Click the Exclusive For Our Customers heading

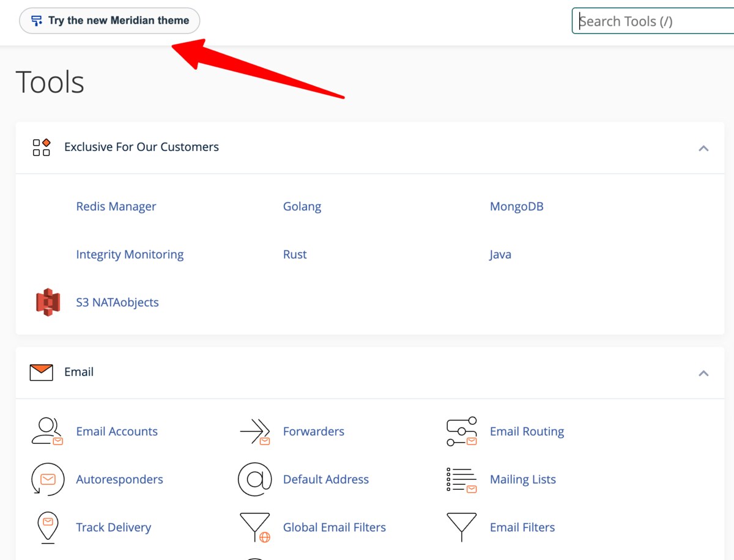point(141,147)
